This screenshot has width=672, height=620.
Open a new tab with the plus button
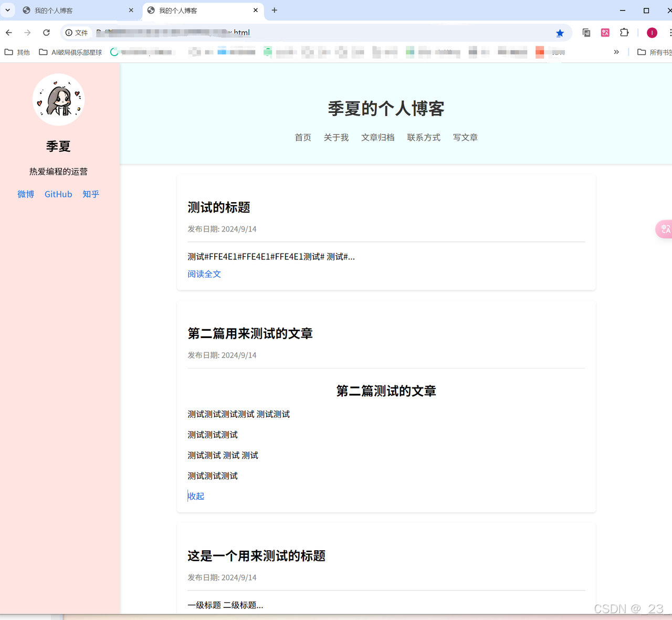(274, 10)
